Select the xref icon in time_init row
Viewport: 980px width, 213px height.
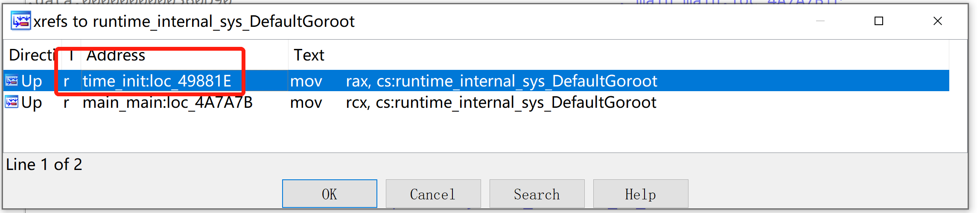coord(12,81)
